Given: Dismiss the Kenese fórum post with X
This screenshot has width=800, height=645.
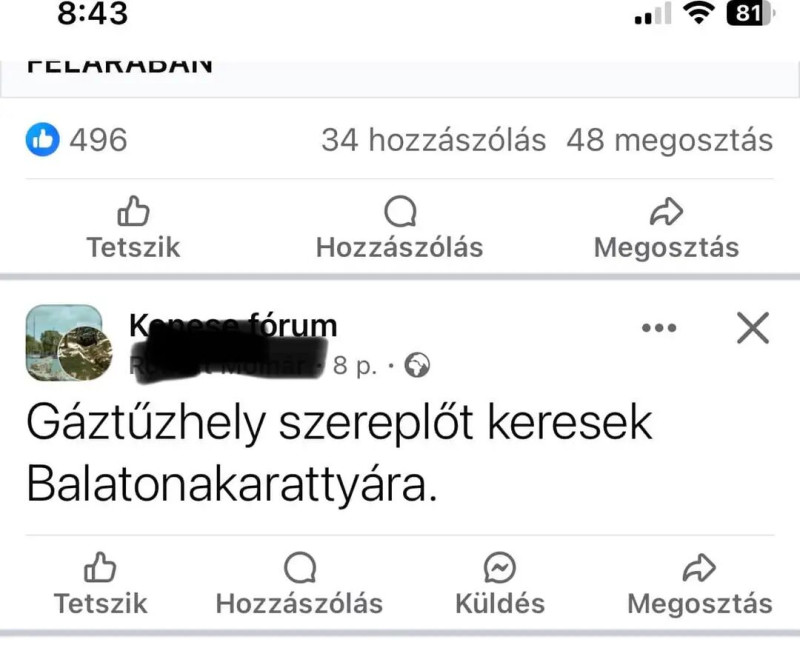Looking at the screenshot, I should tap(753, 328).
